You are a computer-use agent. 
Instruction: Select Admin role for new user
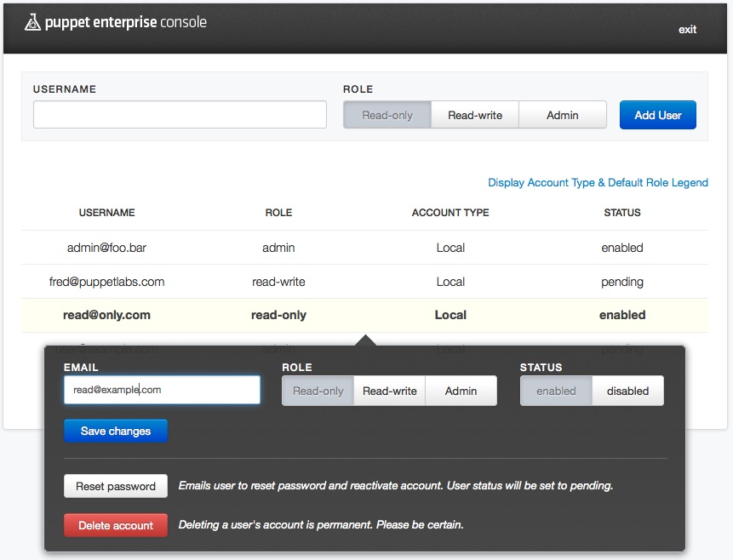(563, 115)
